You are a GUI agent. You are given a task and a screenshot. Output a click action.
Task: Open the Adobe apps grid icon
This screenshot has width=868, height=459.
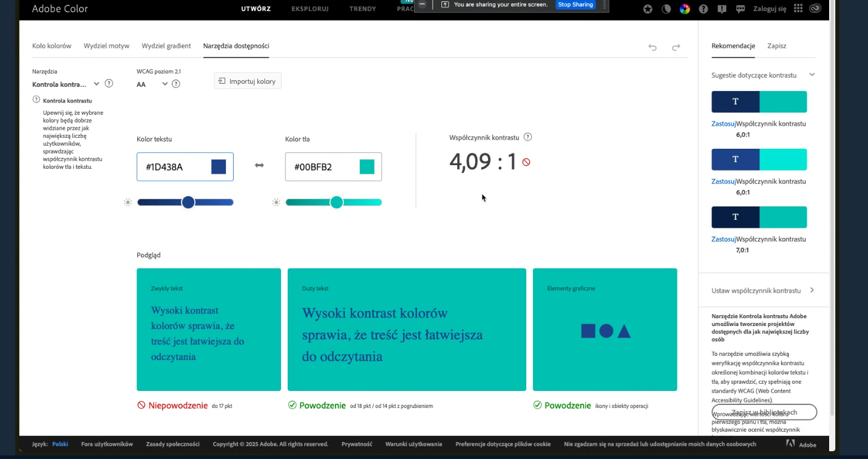[x=798, y=8]
